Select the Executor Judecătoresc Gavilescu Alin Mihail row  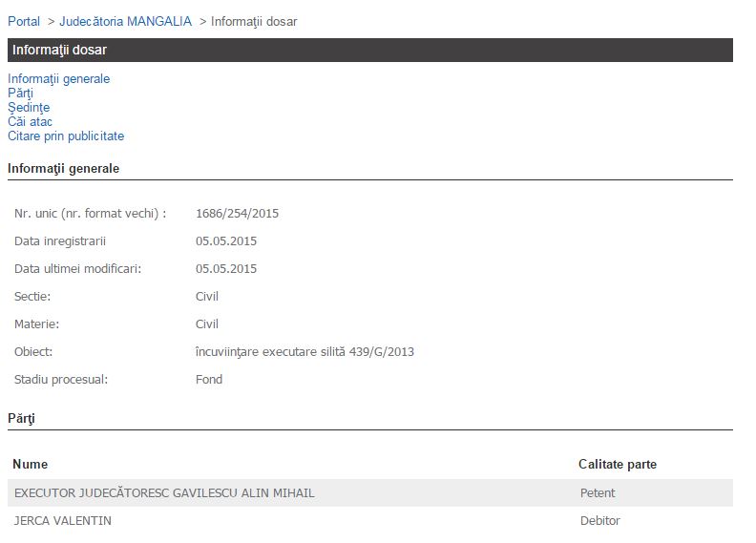pos(164,492)
